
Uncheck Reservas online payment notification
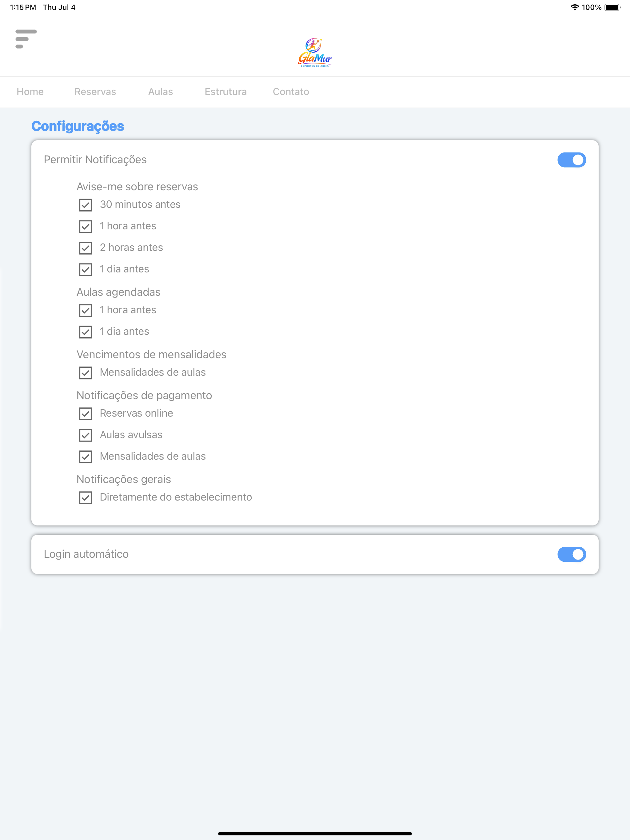(x=86, y=414)
